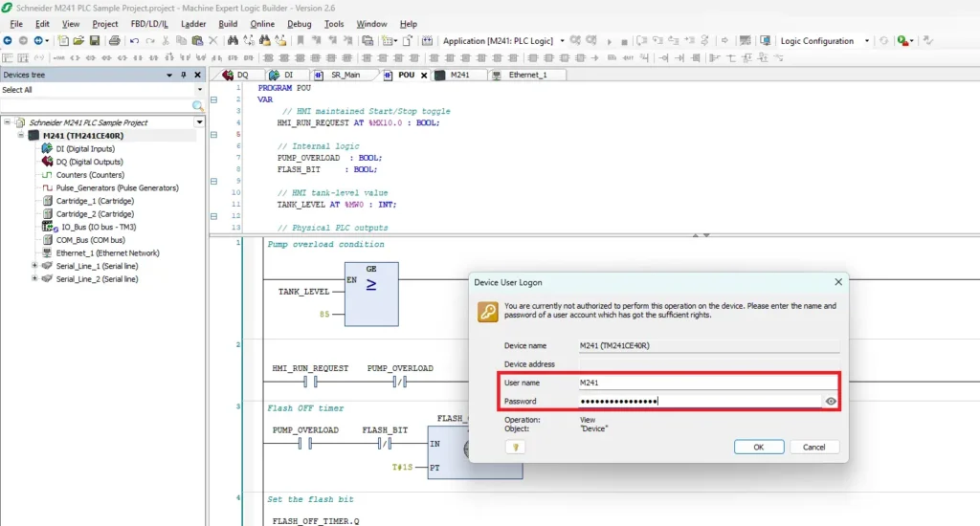Close the POU editor tab
The height and width of the screenshot is (526, 980).
pos(424,75)
